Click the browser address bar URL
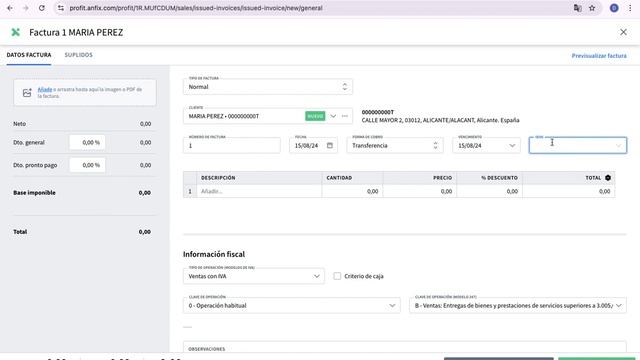 [196, 8]
